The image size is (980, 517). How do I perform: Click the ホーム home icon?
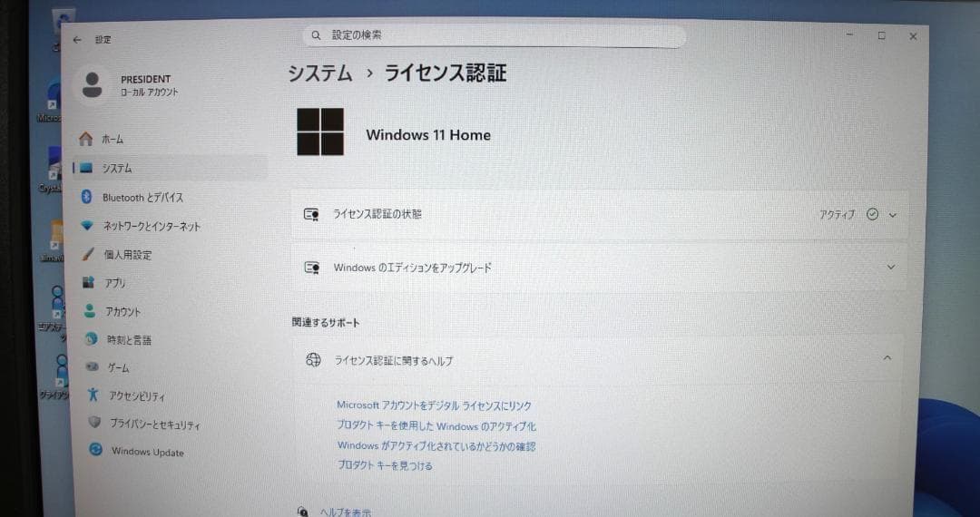pyautogui.click(x=85, y=140)
